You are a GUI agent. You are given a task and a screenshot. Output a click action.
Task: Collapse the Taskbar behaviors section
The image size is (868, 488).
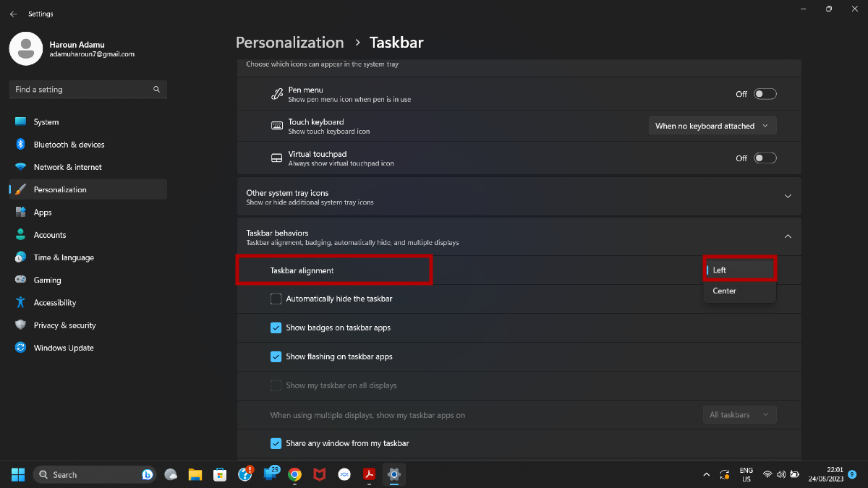click(x=788, y=236)
